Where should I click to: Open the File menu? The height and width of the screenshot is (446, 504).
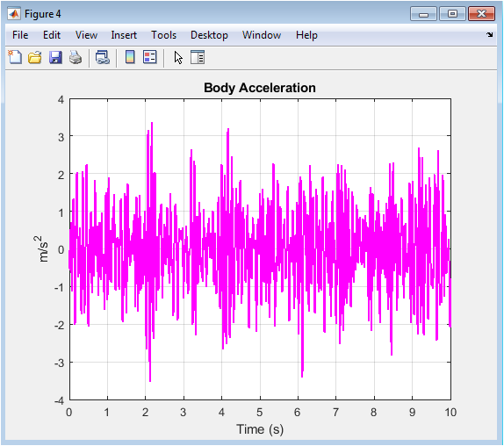coord(20,35)
